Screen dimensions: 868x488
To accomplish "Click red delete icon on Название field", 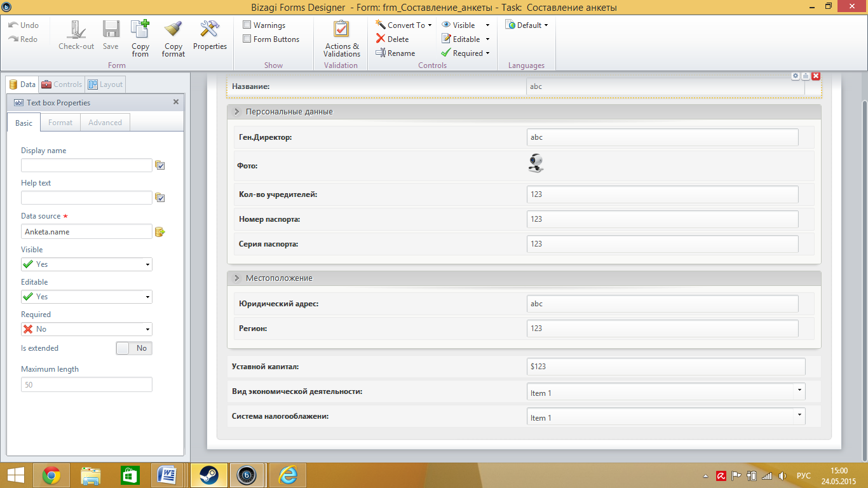I will (x=816, y=76).
